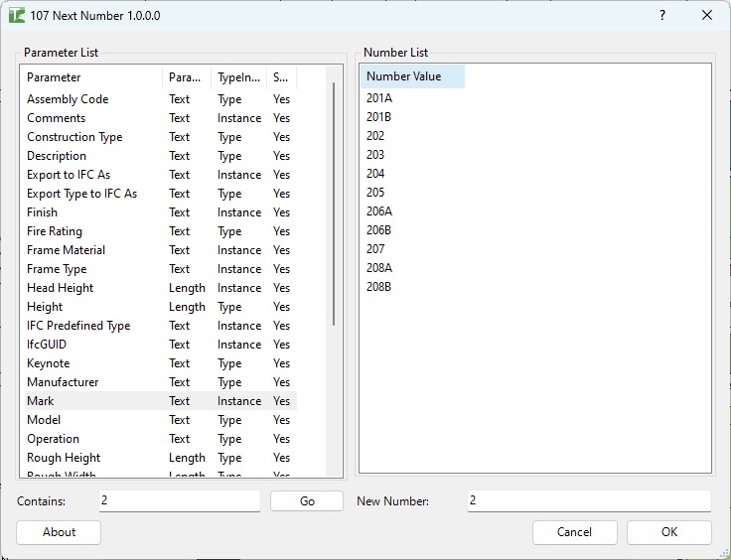Select number value 208A

(379, 268)
